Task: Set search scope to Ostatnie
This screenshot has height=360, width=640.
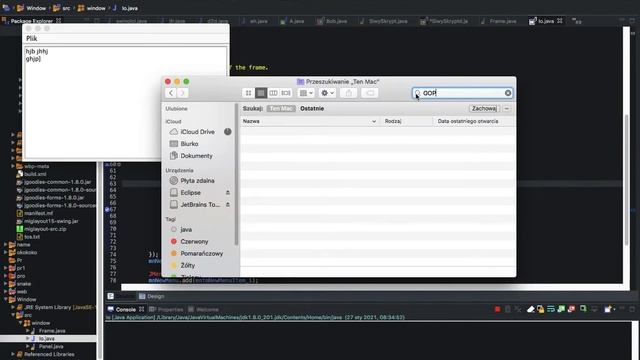Action: tap(312, 109)
